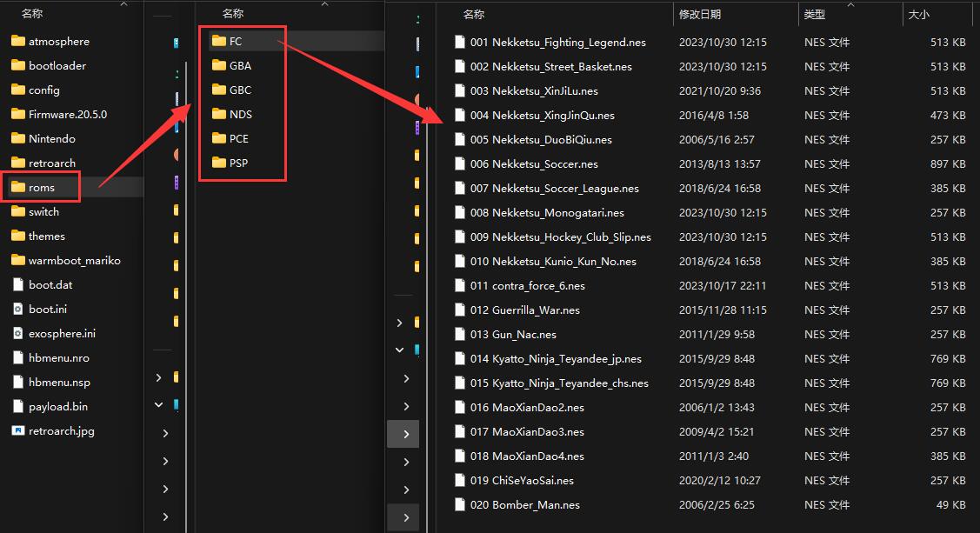
Task: Select 006 Nekketsu_Soccer.nes file
Action: point(544,163)
